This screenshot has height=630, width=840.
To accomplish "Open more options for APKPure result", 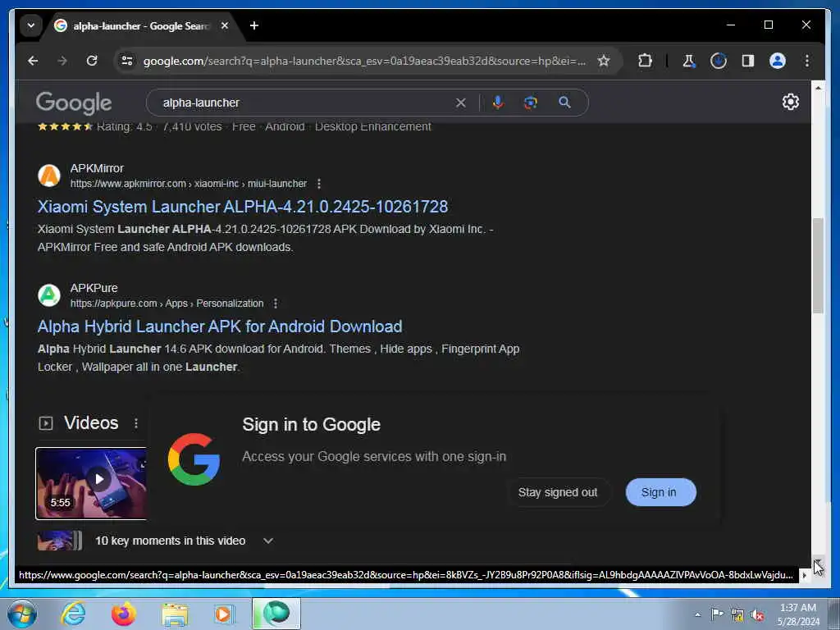I will click(276, 304).
